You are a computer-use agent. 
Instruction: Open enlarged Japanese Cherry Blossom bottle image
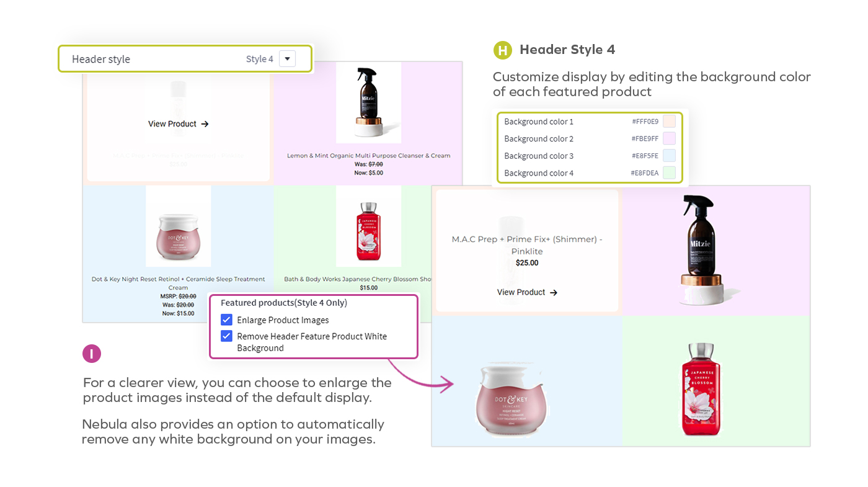tap(700, 389)
